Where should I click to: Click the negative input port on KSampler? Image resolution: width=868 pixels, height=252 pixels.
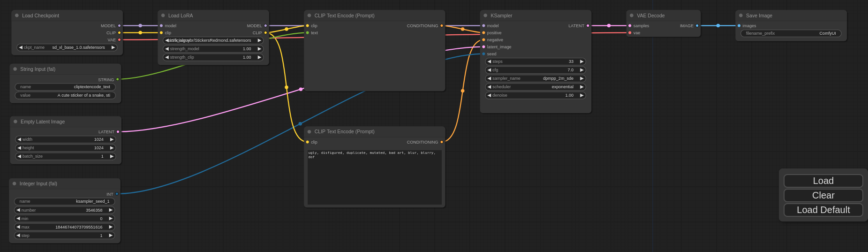click(x=483, y=40)
